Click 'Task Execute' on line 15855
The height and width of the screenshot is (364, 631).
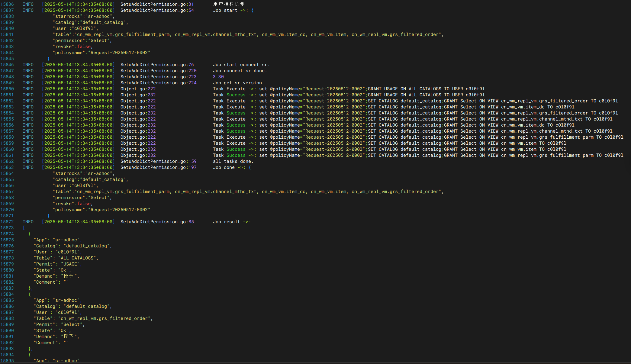229,119
